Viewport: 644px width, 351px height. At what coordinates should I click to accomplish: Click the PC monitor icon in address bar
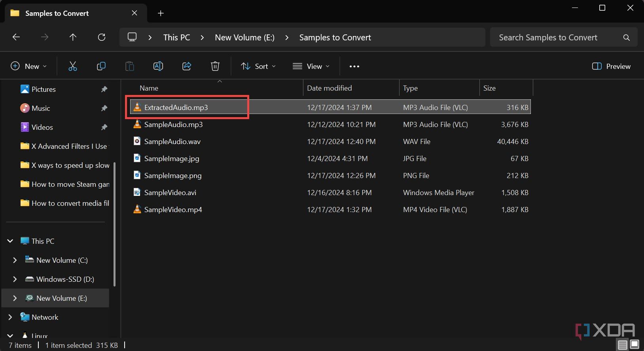point(132,37)
